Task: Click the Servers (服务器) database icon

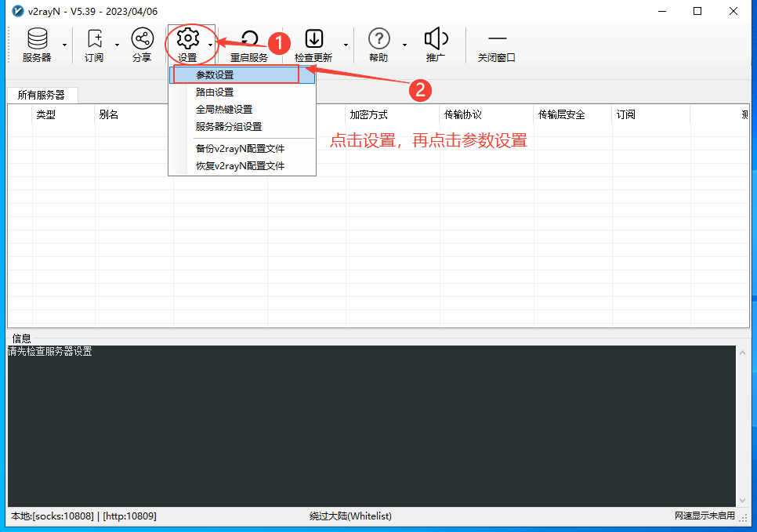Action: point(36,39)
